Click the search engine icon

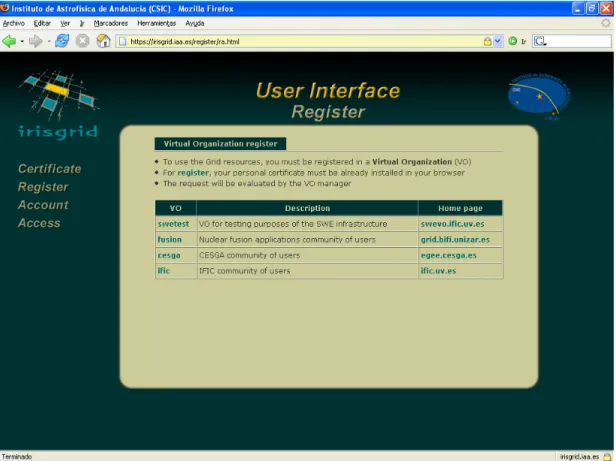[x=540, y=41]
